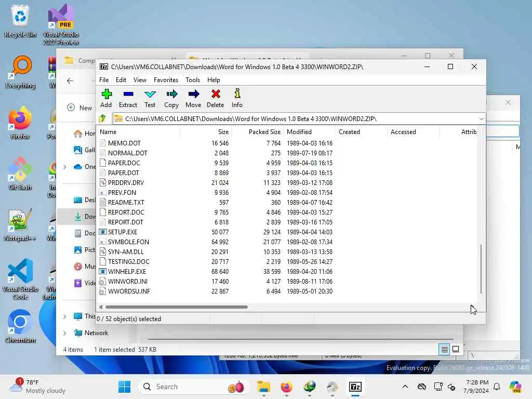This screenshot has height=399, width=532.
Task: Open the File menu
Action: click(104, 80)
